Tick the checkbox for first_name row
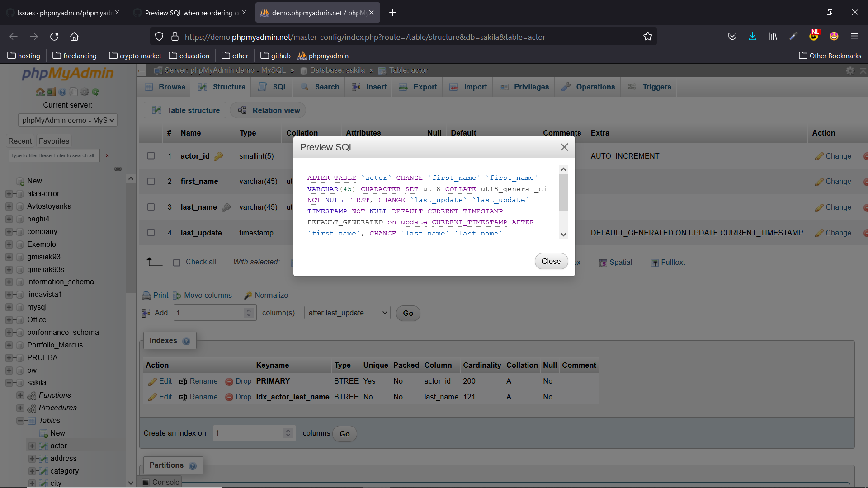 point(151,181)
